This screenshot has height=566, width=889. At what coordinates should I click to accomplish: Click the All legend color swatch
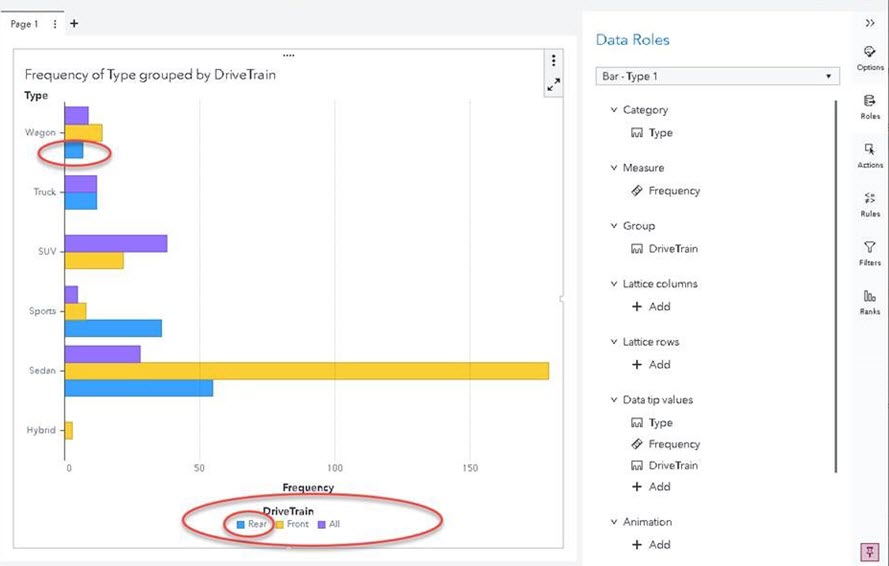pyautogui.click(x=321, y=525)
